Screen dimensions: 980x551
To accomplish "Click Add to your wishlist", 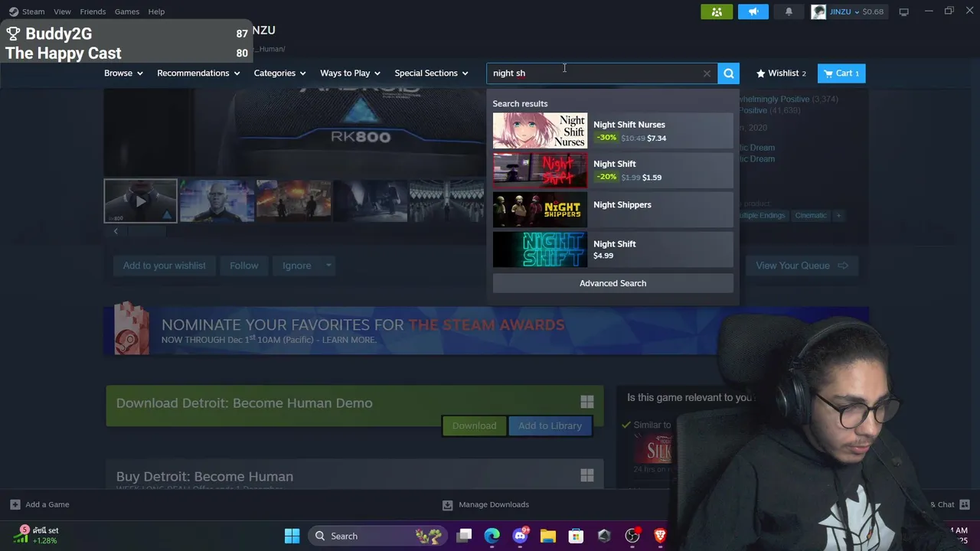I will (x=164, y=266).
